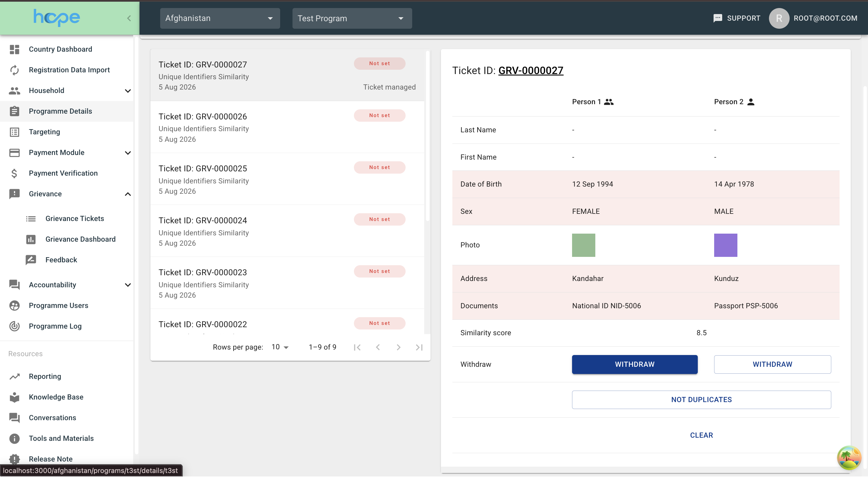Click the Reporting trend line icon
This screenshot has width=868, height=477.
click(x=14, y=377)
